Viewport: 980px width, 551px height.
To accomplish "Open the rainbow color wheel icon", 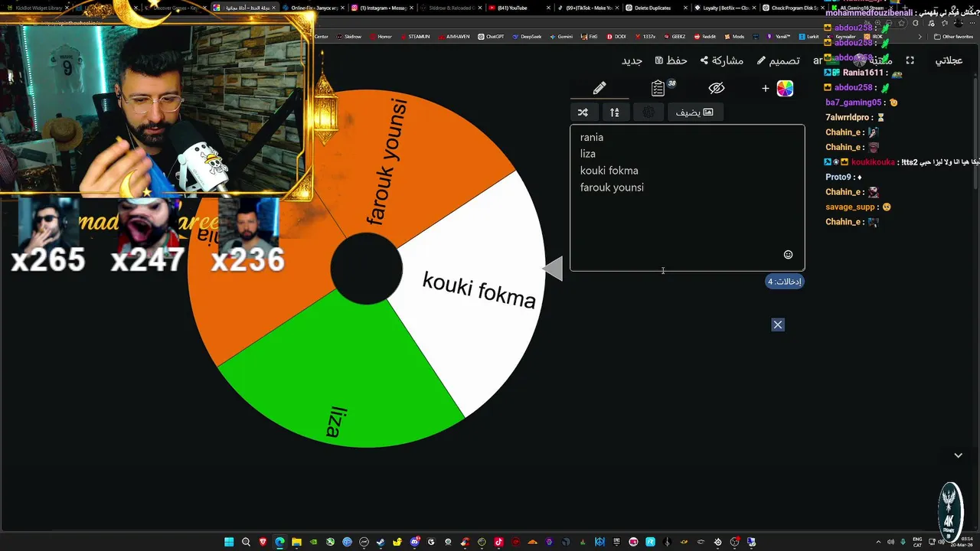I will coord(785,89).
